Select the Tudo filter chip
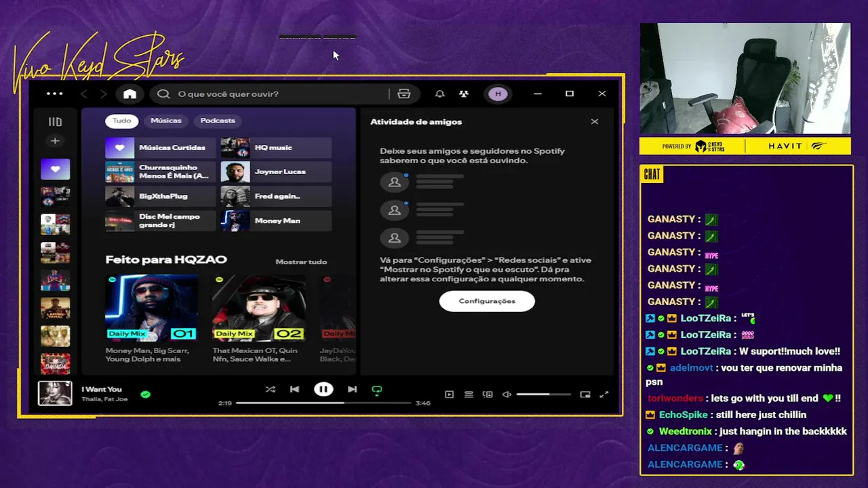 click(x=122, y=121)
